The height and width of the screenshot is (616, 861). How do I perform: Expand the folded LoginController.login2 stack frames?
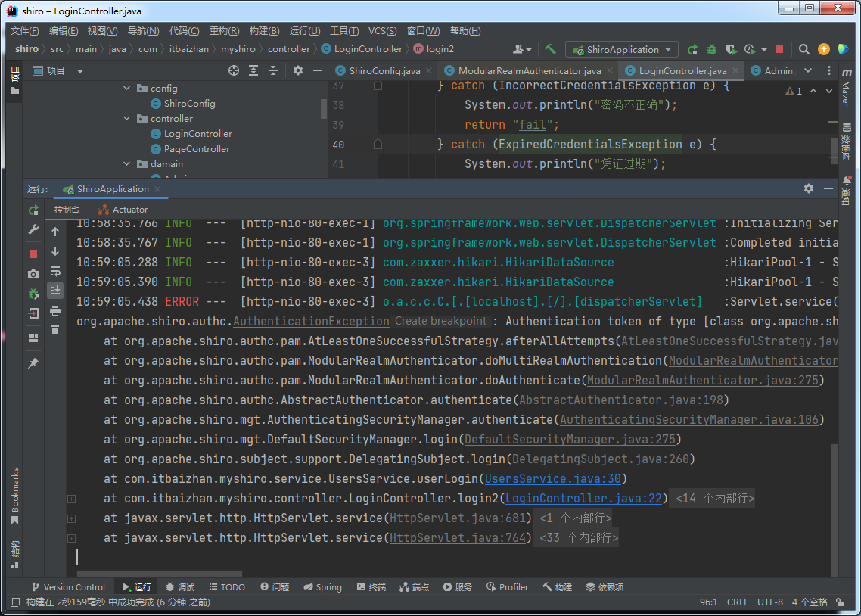coord(71,499)
